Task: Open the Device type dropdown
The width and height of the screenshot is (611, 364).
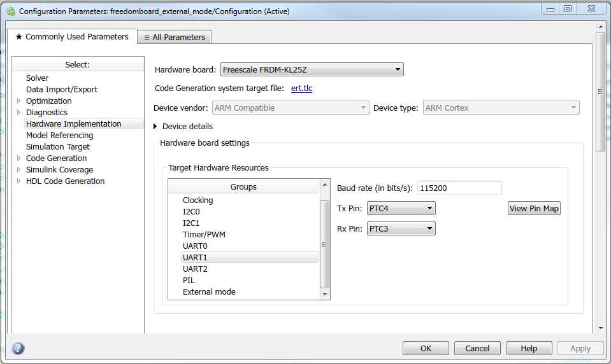Action: click(x=501, y=108)
